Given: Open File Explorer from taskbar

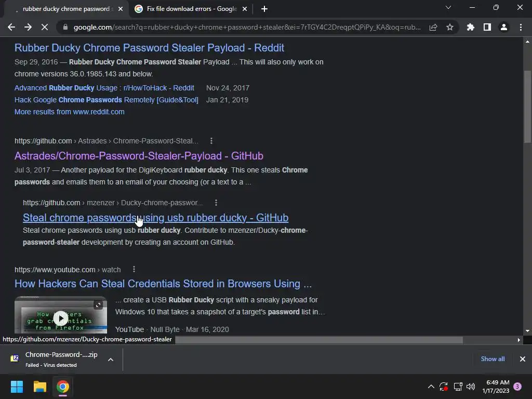Looking at the screenshot, I should click(x=39, y=387).
